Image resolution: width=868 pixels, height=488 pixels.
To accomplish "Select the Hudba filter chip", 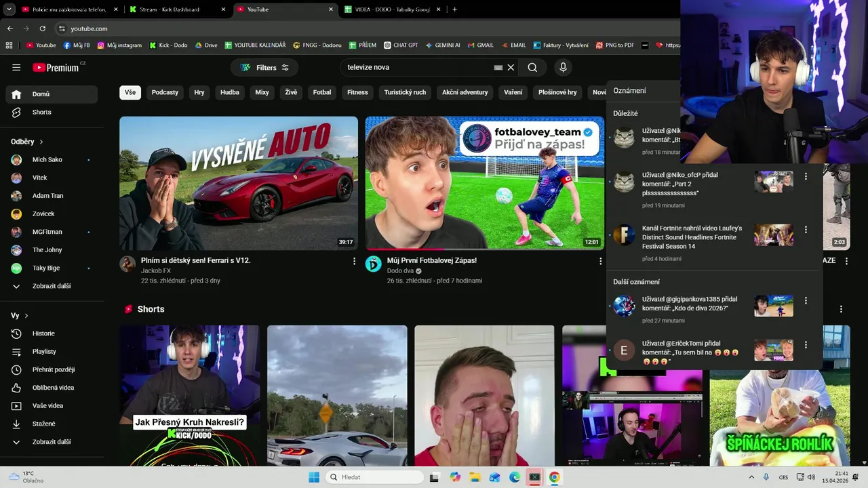I will [230, 92].
